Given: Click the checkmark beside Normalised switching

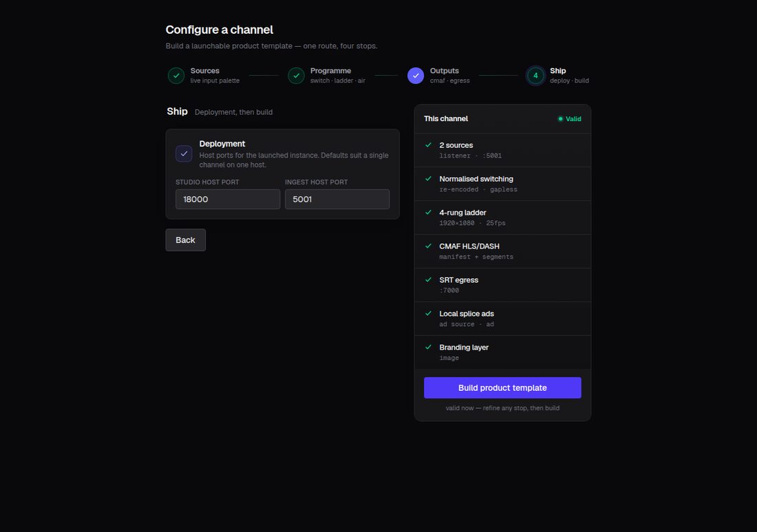Looking at the screenshot, I should click(428, 179).
